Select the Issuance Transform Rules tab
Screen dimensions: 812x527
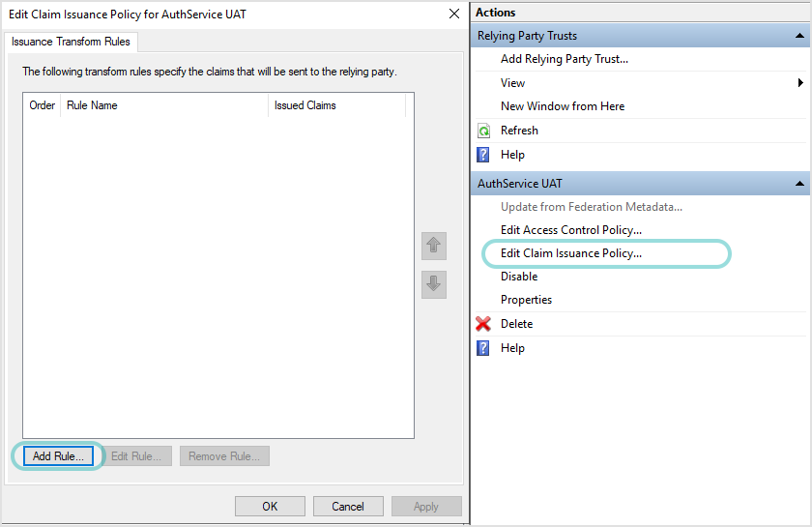pos(71,42)
